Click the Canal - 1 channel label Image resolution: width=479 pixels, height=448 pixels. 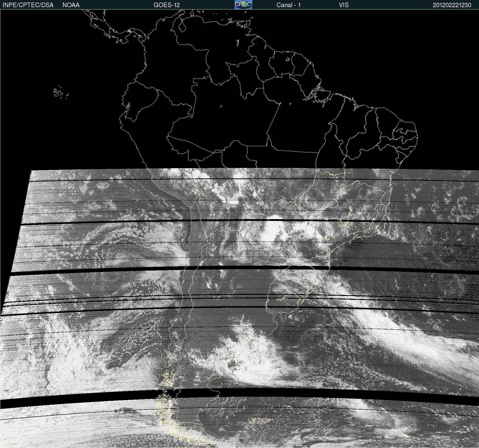(288, 5)
